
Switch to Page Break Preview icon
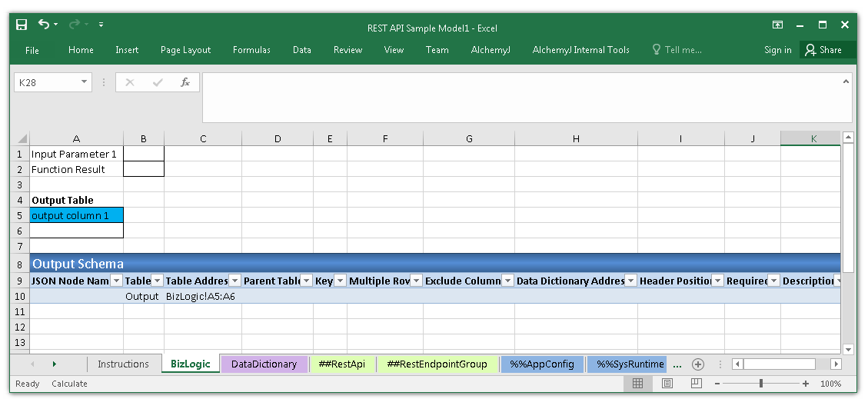pyautogui.click(x=696, y=384)
